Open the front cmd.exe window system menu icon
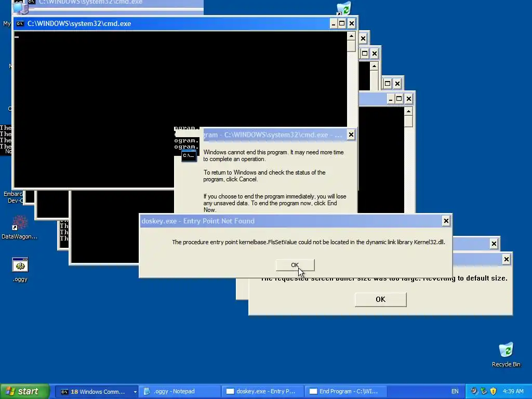Image resolution: width=532 pixels, height=399 pixels. click(20, 24)
